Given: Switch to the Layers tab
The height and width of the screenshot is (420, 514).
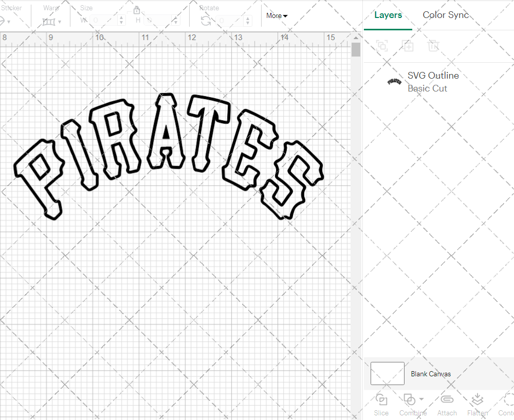Looking at the screenshot, I should point(388,15).
